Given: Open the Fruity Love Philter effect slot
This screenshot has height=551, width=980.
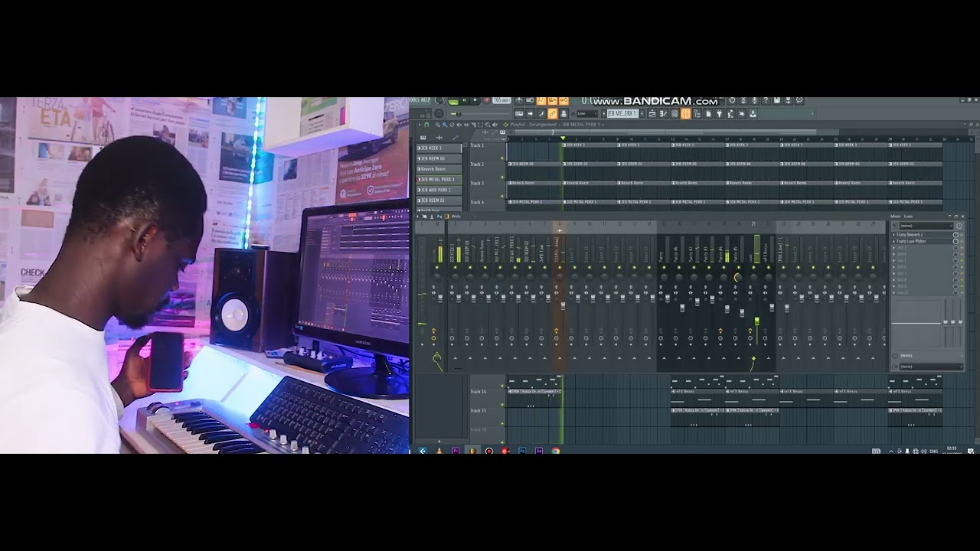Looking at the screenshot, I should coord(923,241).
